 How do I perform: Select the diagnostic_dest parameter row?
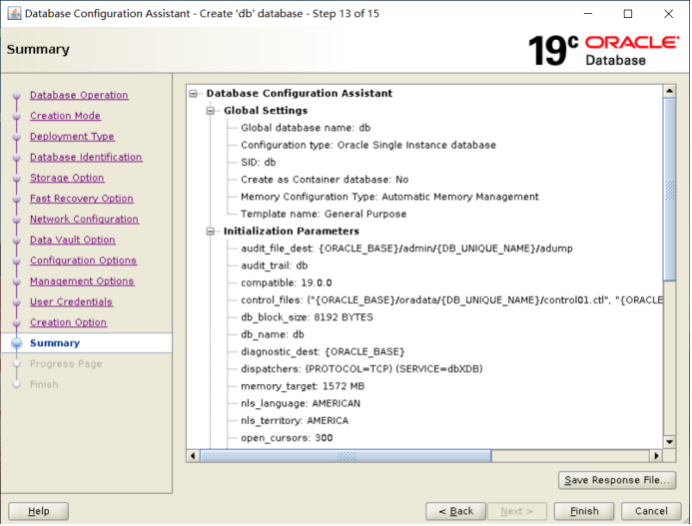323,352
